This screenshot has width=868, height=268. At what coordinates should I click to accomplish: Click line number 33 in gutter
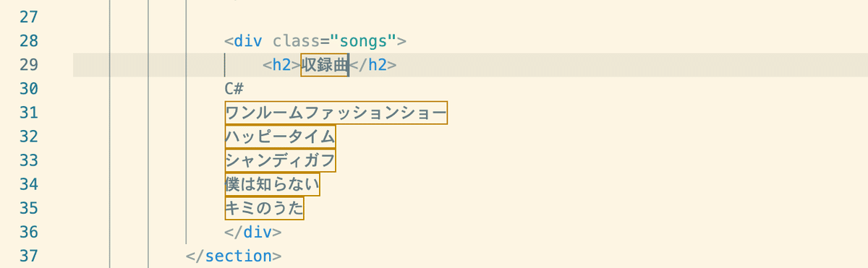pos(28,160)
